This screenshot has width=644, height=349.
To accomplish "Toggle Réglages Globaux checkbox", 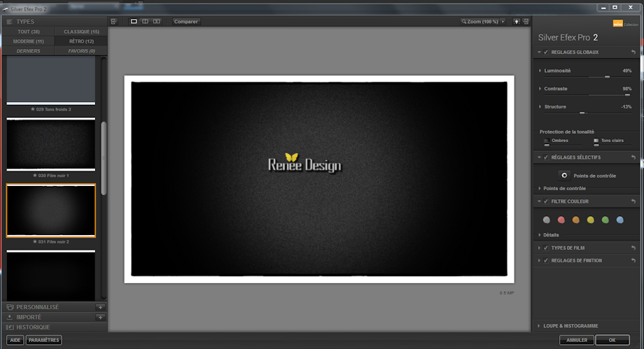I will (x=546, y=52).
